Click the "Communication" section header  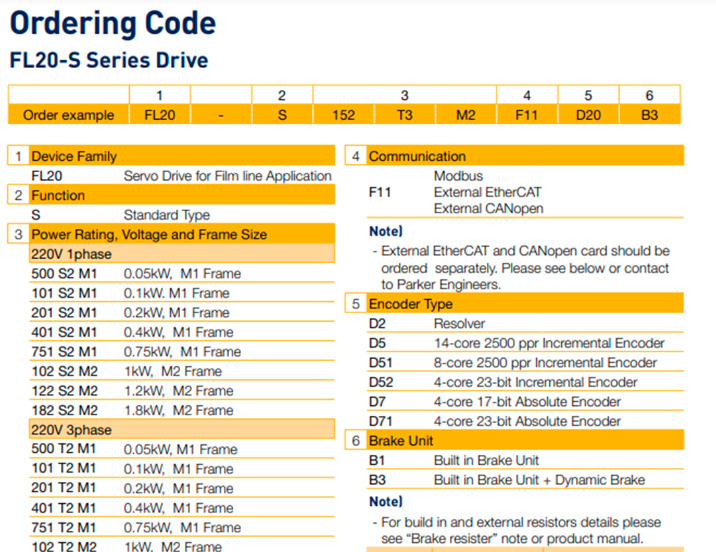tap(417, 156)
